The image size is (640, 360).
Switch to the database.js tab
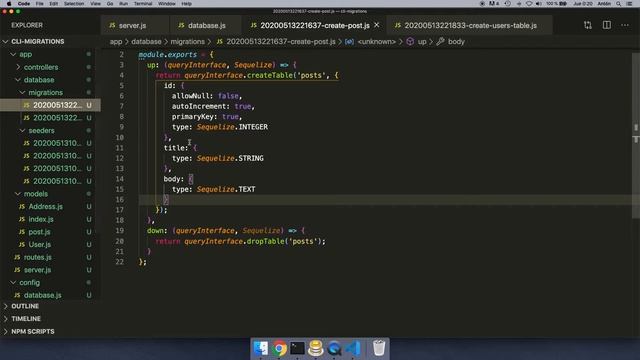click(207, 25)
